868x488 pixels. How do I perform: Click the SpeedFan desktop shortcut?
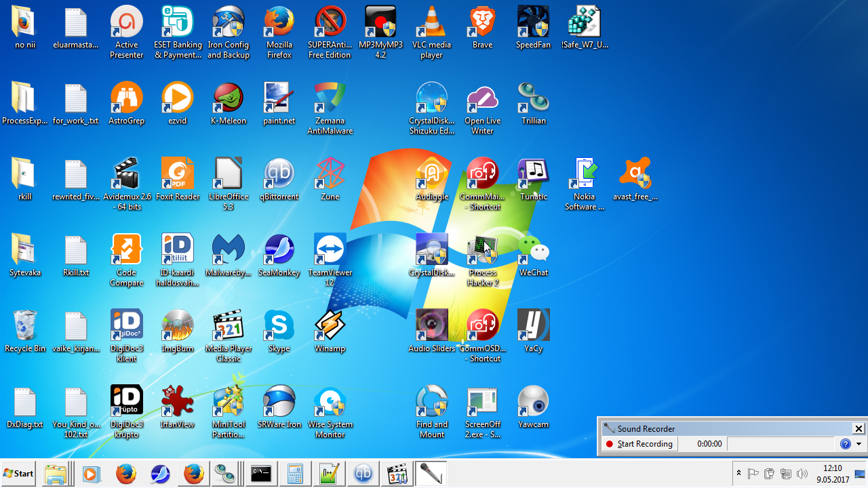[x=533, y=28]
